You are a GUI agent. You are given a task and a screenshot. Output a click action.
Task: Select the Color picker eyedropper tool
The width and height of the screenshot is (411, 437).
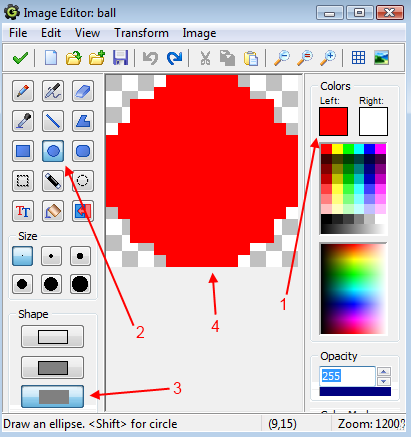(23, 121)
